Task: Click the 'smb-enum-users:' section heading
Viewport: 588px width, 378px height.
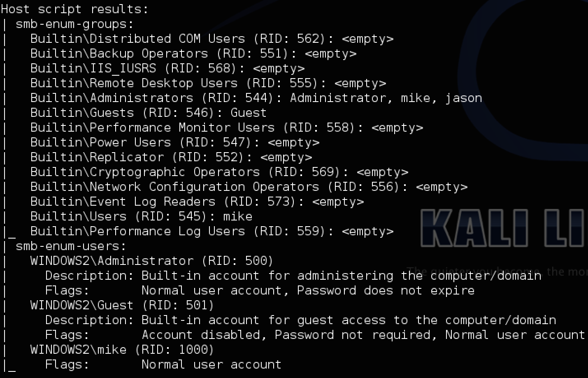Action: coord(71,246)
